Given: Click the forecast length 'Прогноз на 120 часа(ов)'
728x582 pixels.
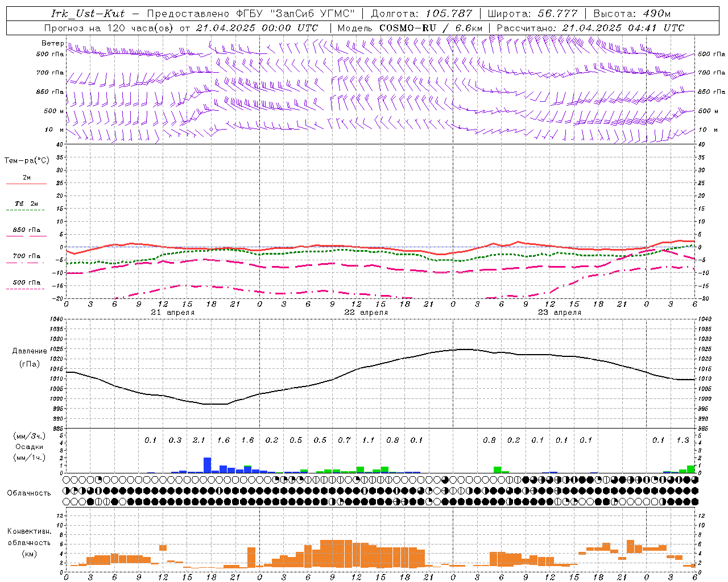Looking at the screenshot, I should pyautogui.click(x=110, y=28).
